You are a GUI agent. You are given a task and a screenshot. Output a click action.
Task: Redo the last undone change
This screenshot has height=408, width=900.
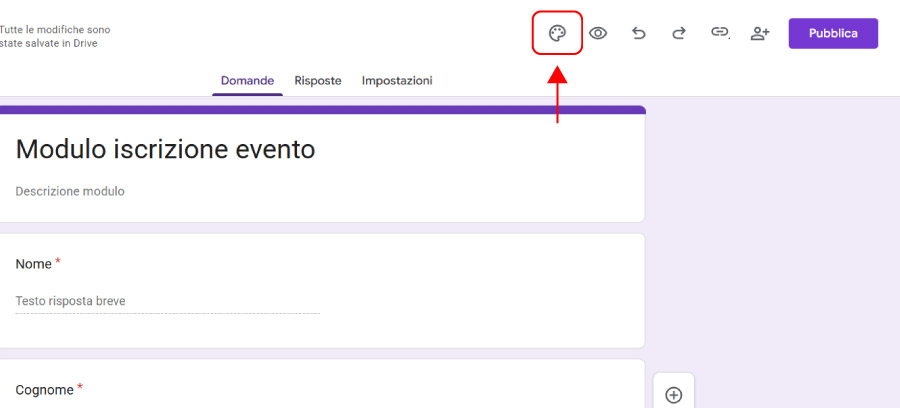(x=679, y=33)
